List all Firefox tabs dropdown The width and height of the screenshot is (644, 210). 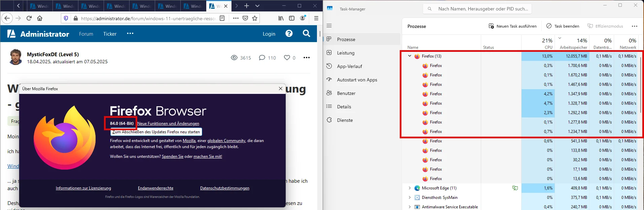[x=257, y=6]
